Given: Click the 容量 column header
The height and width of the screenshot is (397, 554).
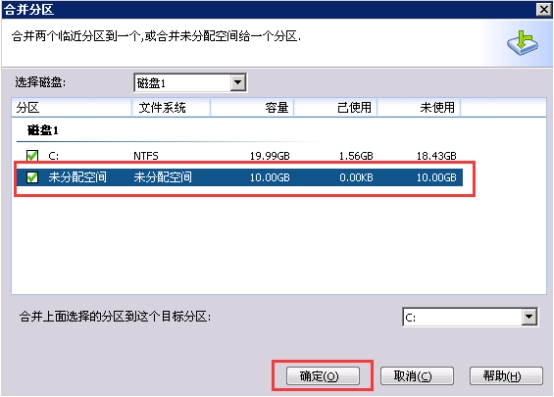Looking at the screenshot, I should pyautogui.click(x=252, y=107).
